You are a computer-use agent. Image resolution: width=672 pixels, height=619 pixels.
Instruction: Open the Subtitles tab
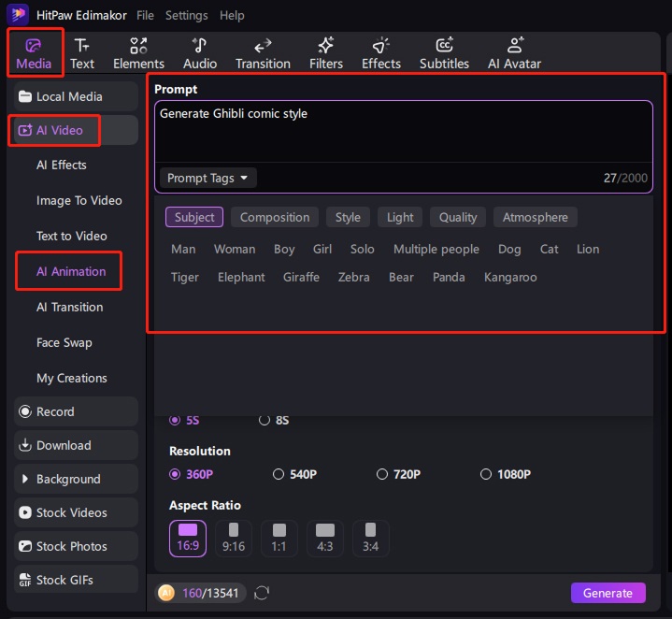[444, 53]
